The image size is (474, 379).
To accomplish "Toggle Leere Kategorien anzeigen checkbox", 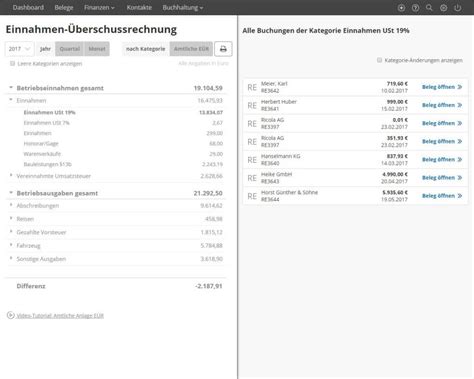I will pos(12,63).
